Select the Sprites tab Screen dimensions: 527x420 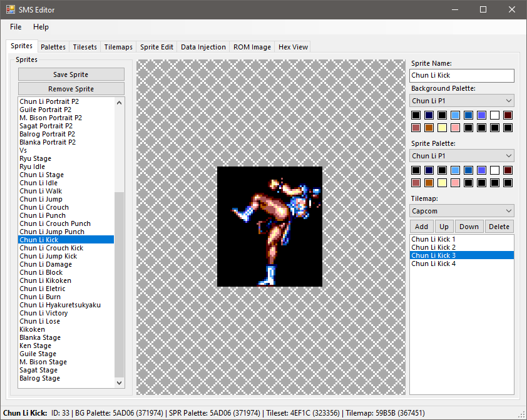21,46
